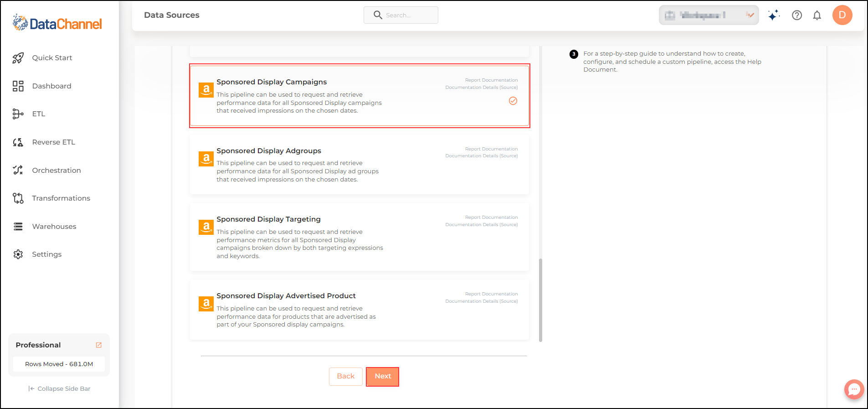
Task: Open the help question mark icon
Action: 797,15
